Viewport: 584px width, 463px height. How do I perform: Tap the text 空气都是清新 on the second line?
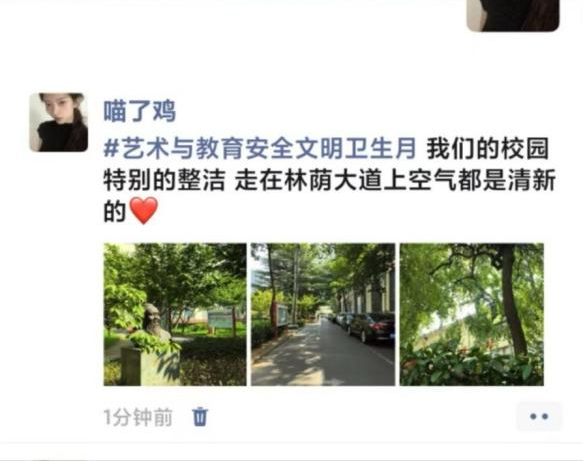[482, 180]
